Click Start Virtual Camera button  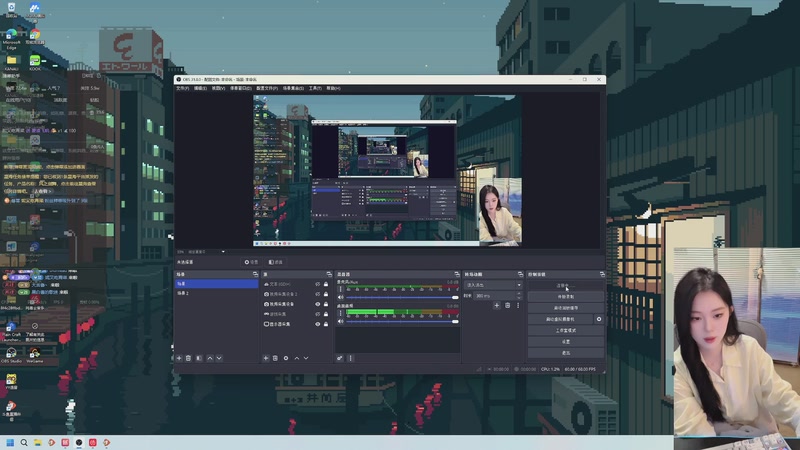coord(560,319)
